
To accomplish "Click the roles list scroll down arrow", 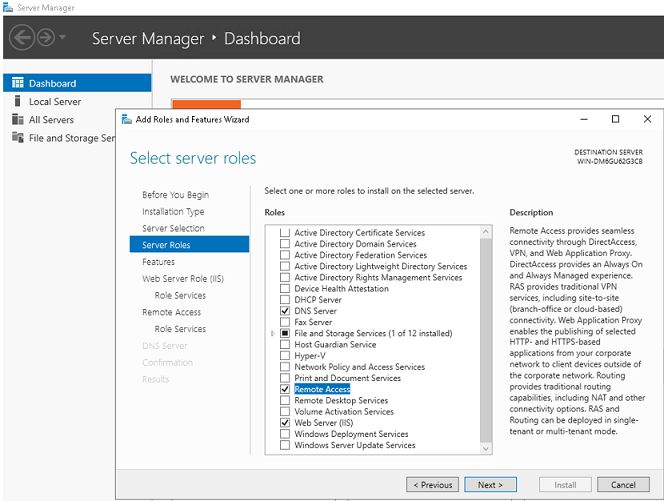I will tap(486, 448).
